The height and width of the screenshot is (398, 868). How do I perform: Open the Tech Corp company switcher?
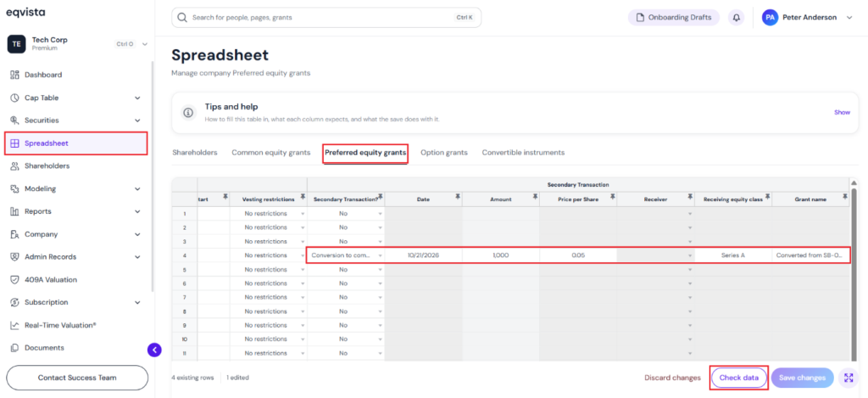pyautogui.click(x=145, y=44)
